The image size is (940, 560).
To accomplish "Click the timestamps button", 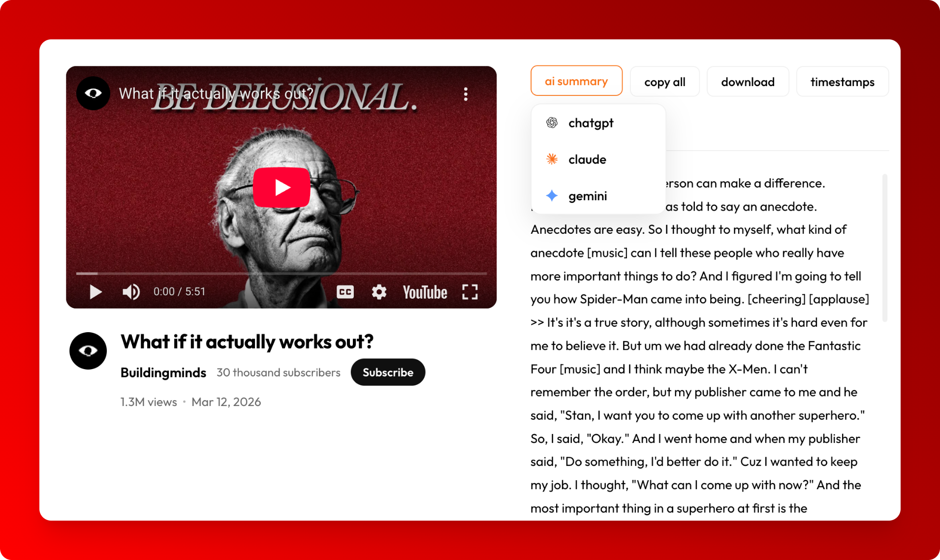I will 842,81.
